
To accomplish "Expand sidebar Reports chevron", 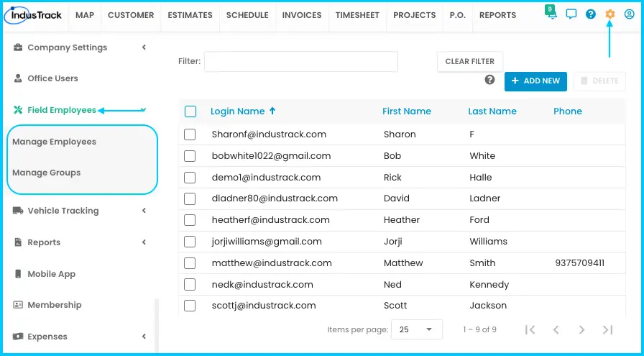I will click(144, 242).
